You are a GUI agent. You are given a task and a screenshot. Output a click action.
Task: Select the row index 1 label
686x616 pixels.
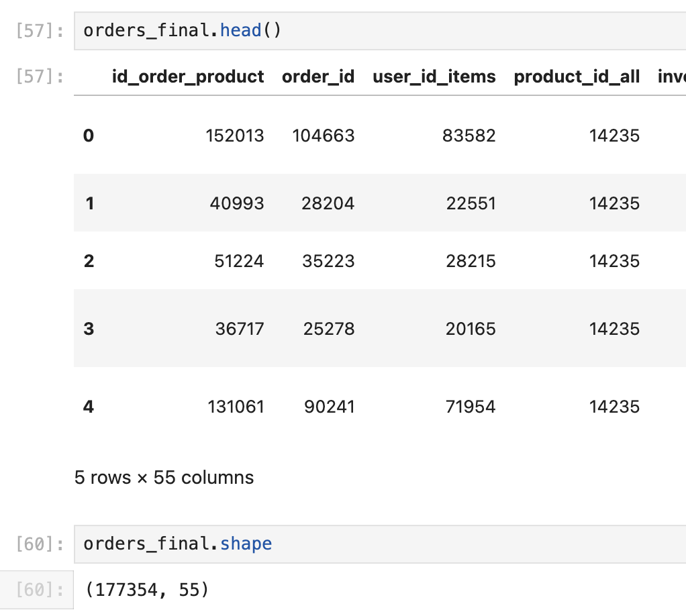click(x=89, y=203)
